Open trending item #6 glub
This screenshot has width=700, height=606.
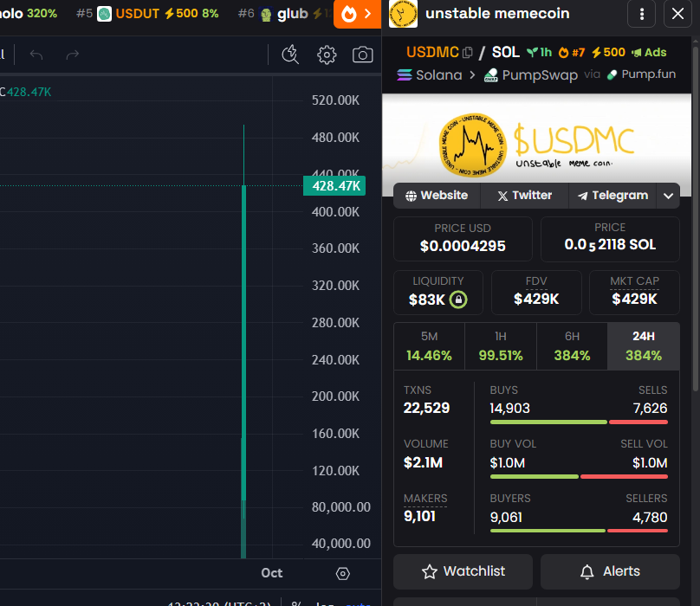[285, 14]
